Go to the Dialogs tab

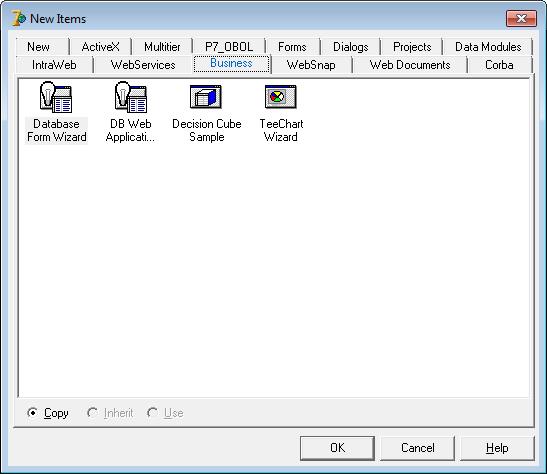tap(351, 47)
